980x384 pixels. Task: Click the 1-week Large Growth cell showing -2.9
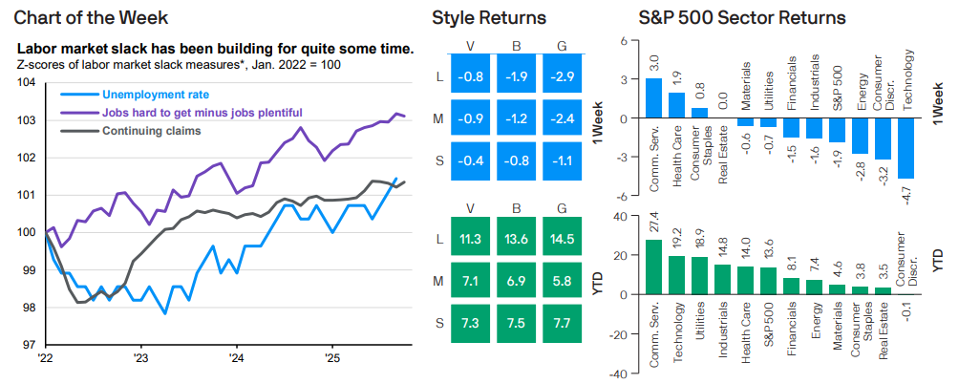[x=567, y=74]
